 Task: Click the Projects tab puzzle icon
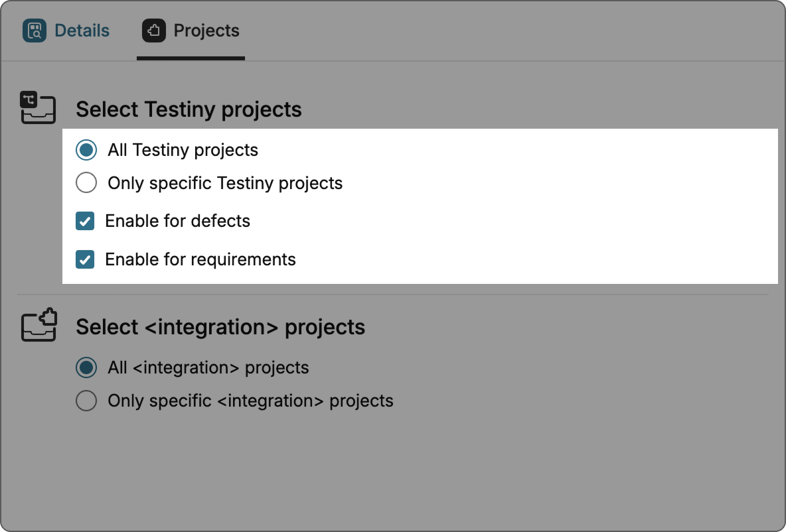[x=154, y=31]
